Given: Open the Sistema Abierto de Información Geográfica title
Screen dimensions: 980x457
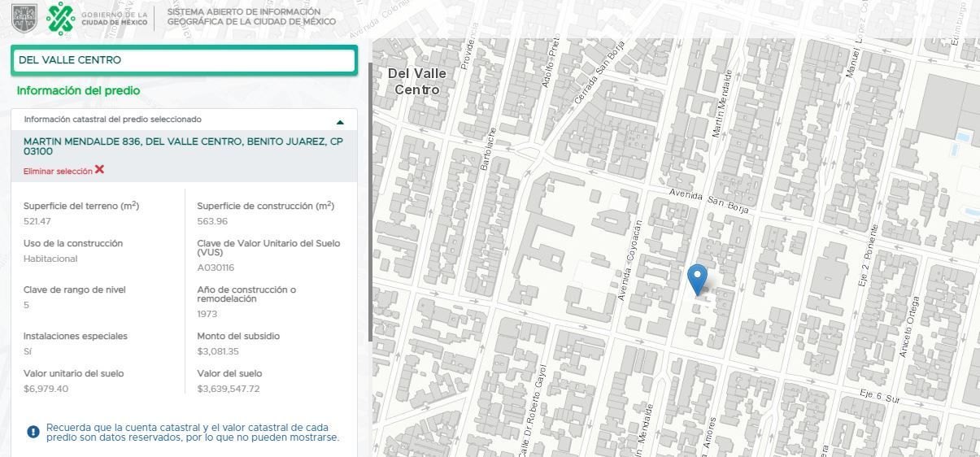Looking at the screenshot, I should (251, 17).
